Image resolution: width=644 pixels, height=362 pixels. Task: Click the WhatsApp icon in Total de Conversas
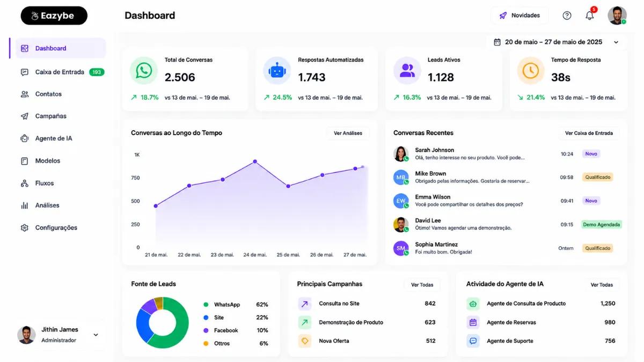point(144,71)
